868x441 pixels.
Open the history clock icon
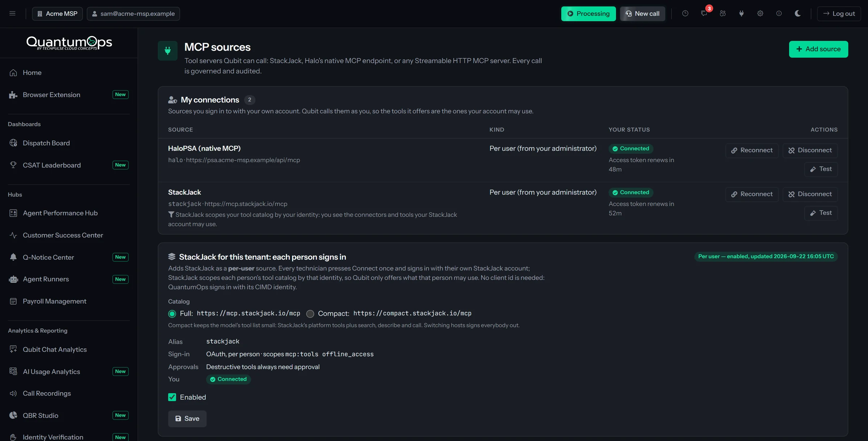point(685,13)
